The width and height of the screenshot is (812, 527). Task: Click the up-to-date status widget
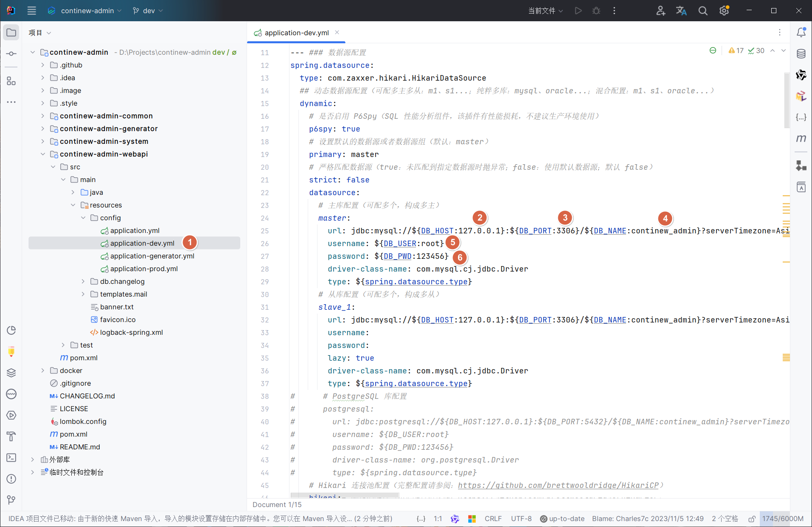(x=562, y=519)
